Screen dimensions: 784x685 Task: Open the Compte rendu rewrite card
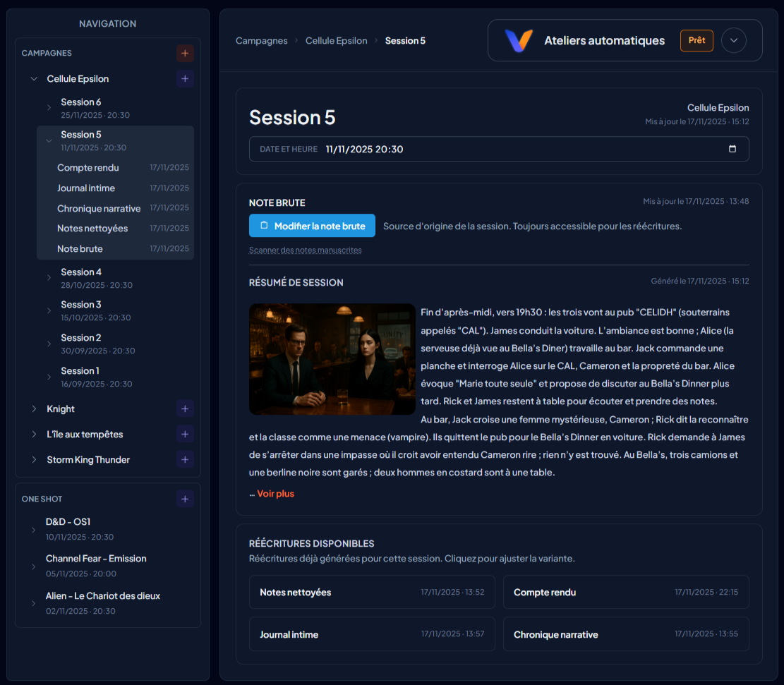(x=625, y=592)
